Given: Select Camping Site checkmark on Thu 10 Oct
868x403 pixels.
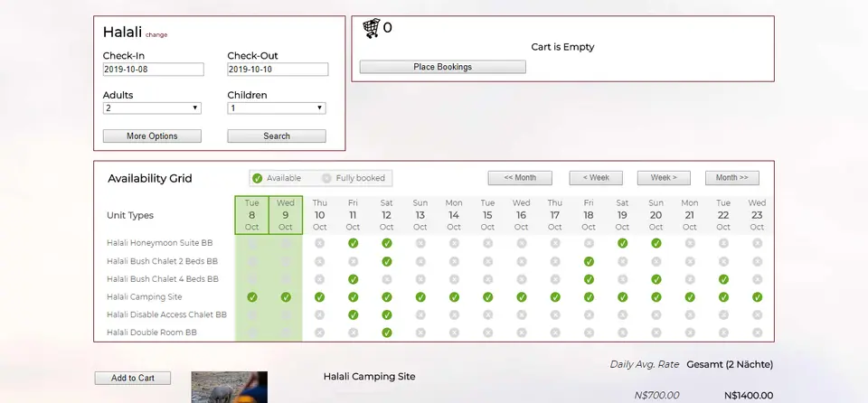Looking at the screenshot, I should (x=319, y=297).
